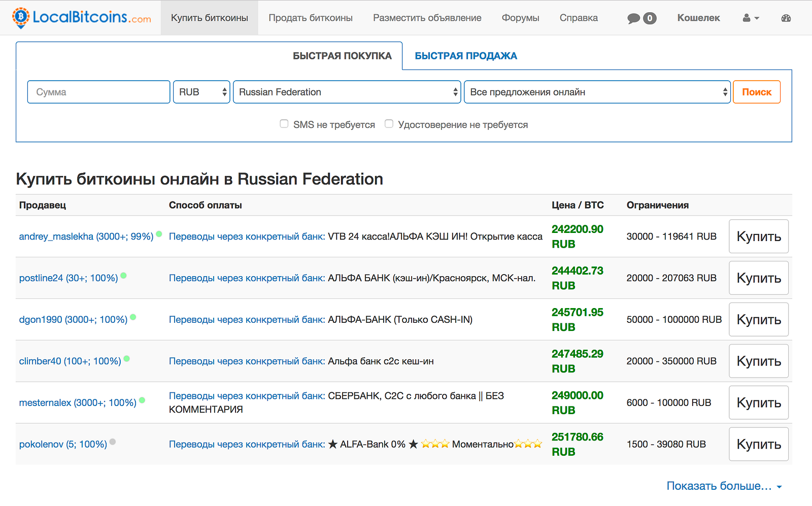Open the RUB currency dropdown
The height and width of the screenshot is (506, 812).
(201, 92)
